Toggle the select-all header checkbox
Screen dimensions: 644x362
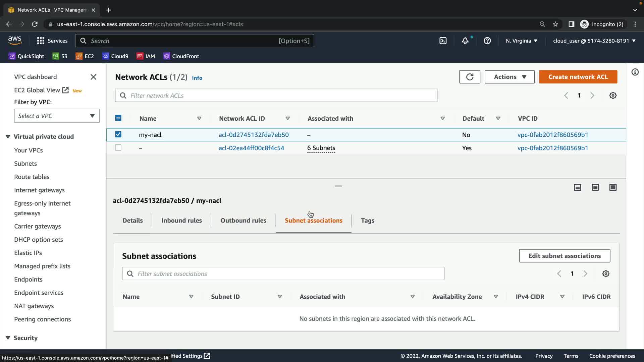(x=118, y=118)
